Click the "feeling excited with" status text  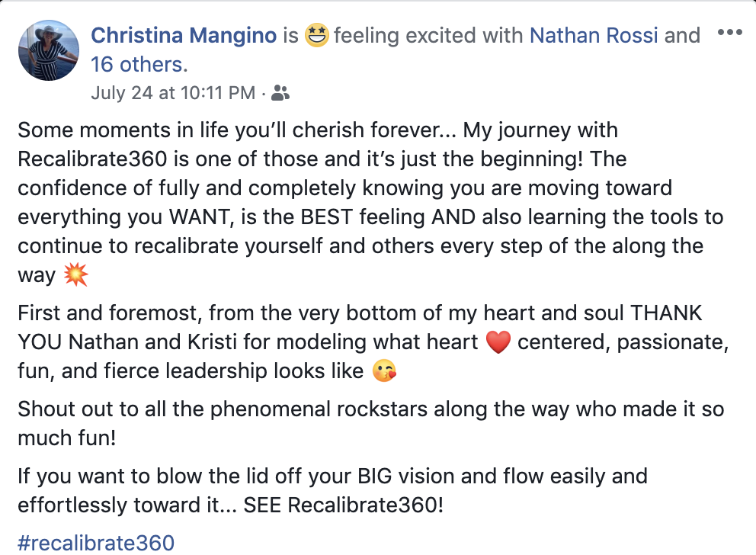428,36
